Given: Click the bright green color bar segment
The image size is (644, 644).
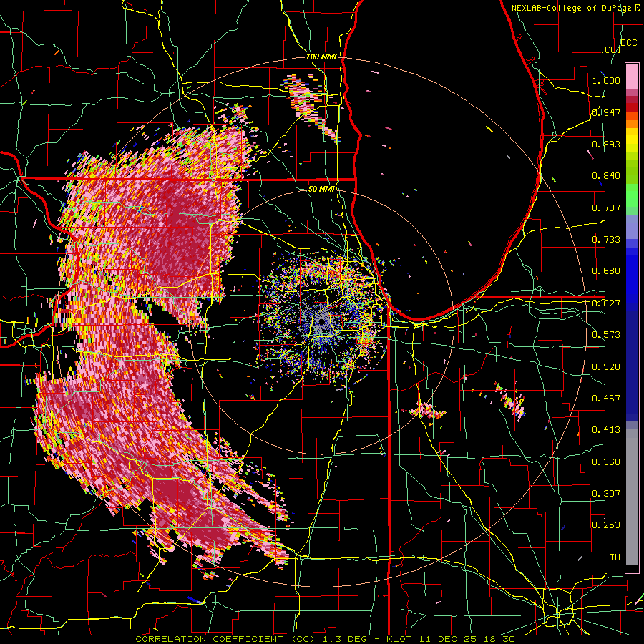Looking at the screenshot, I should point(632,195).
